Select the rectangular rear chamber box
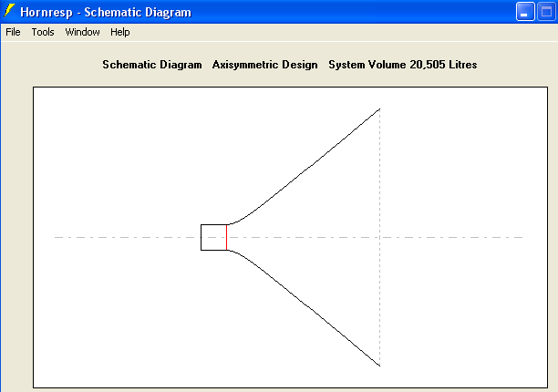The width and height of the screenshot is (558, 392). click(x=213, y=224)
